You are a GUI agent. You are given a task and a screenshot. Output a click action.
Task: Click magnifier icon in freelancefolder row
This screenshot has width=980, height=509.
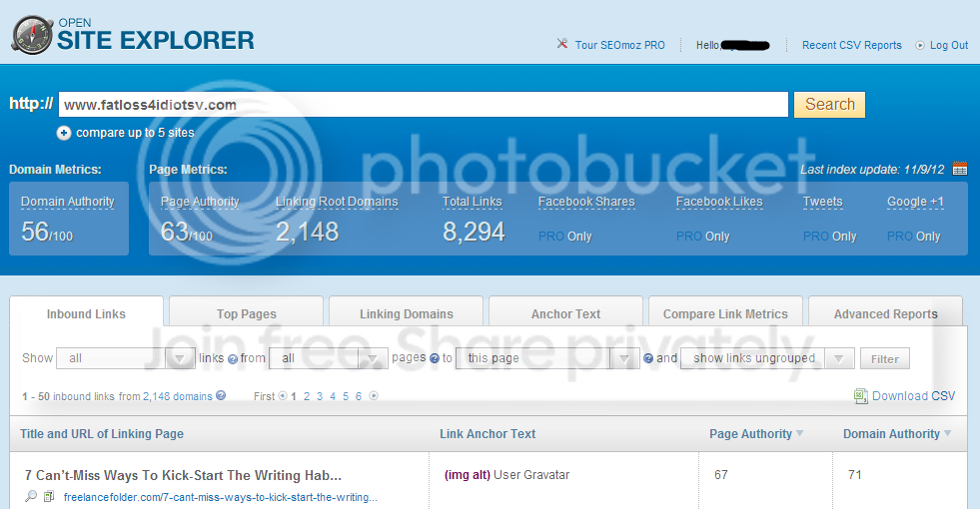(x=31, y=496)
